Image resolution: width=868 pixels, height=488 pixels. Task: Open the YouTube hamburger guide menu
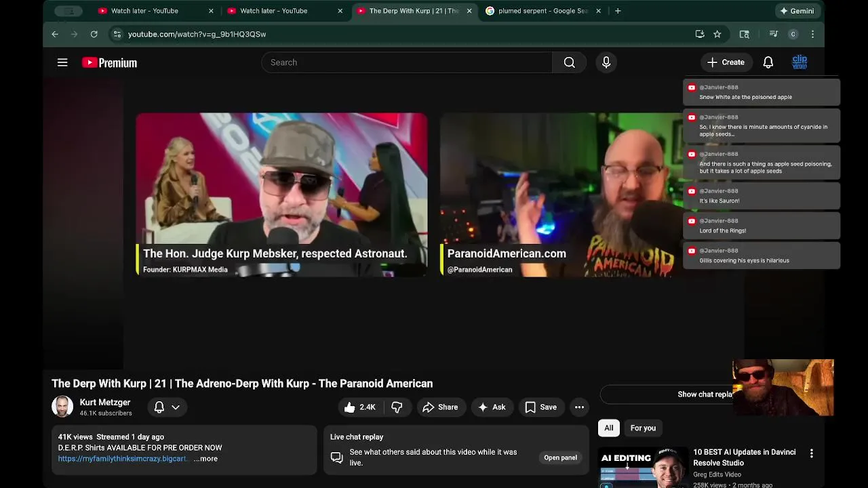point(62,62)
